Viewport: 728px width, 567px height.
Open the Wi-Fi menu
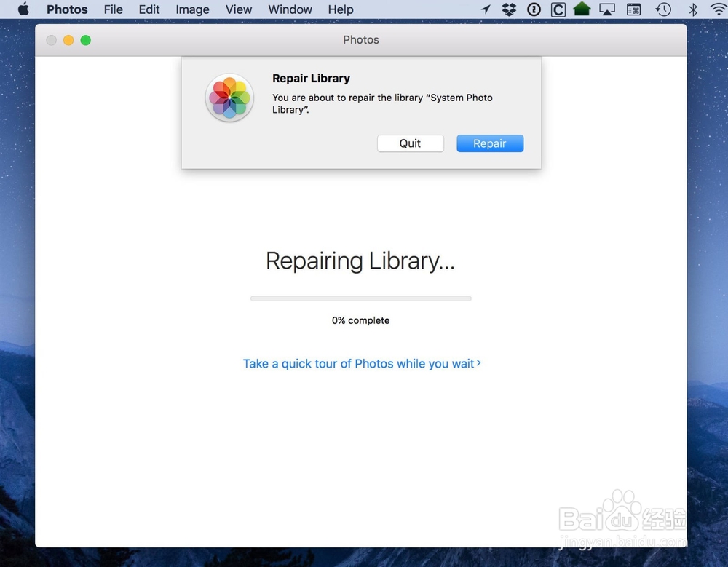(719, 9)
